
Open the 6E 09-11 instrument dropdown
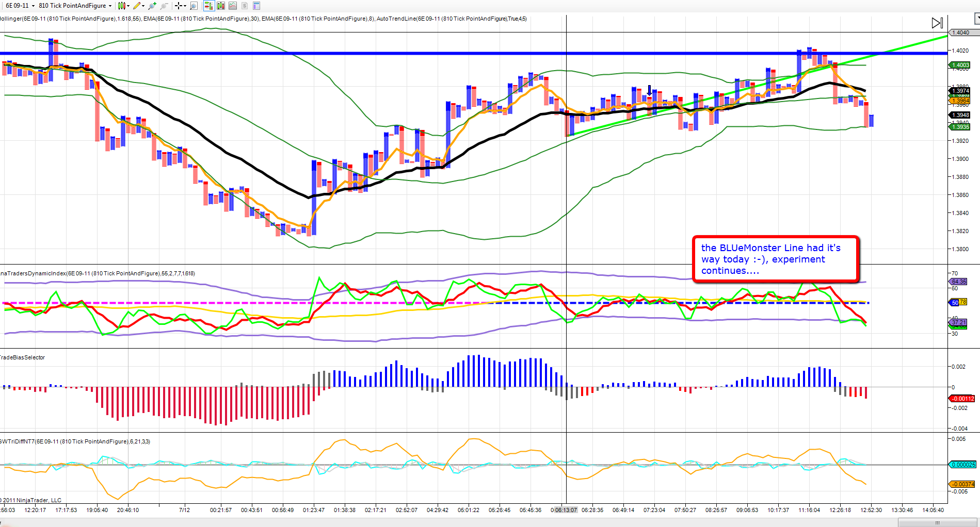tap(20, 6)
